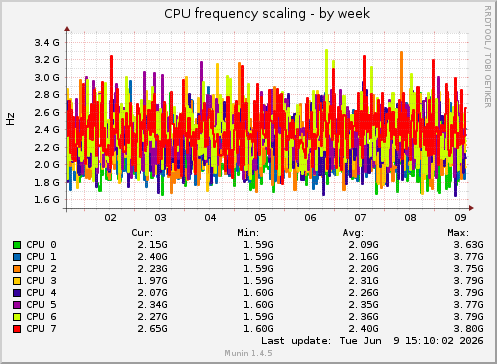The height and width of the screenshot is (364, 497).
Task: Click the '07' day label on x-axis
Action: click(x=361, y=218)
